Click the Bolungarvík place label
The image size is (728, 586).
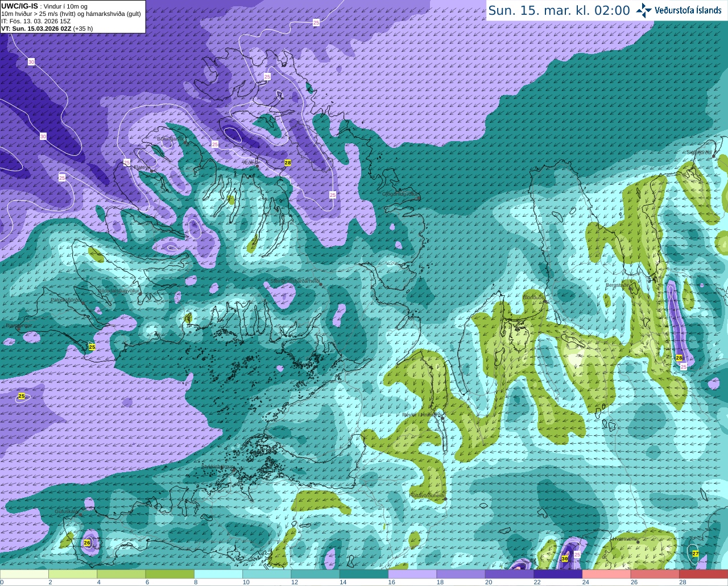pyautogui.click(x=170, y=138)
